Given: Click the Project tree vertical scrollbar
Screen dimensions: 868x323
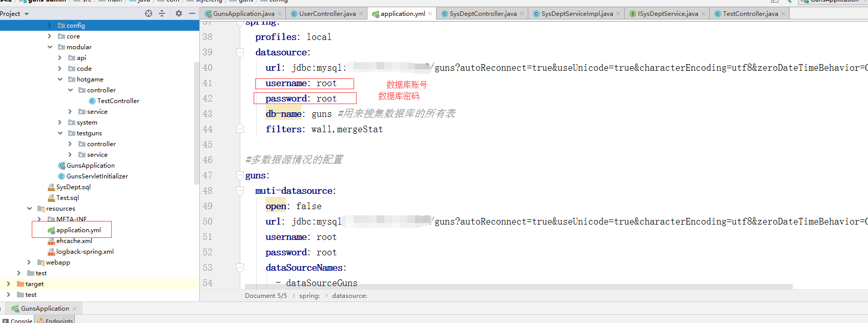Looking at the screenshot, I should point(197,123).
